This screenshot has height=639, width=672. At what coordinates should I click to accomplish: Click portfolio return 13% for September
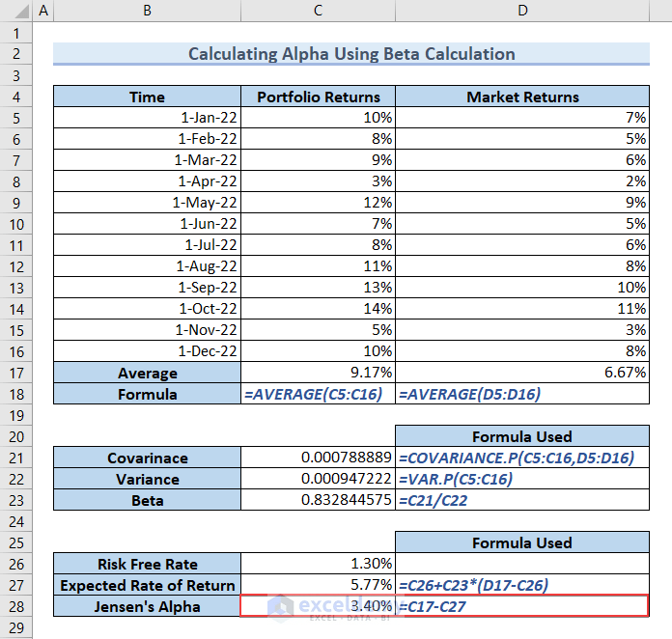pyautogui.click(x=318, y=288)
